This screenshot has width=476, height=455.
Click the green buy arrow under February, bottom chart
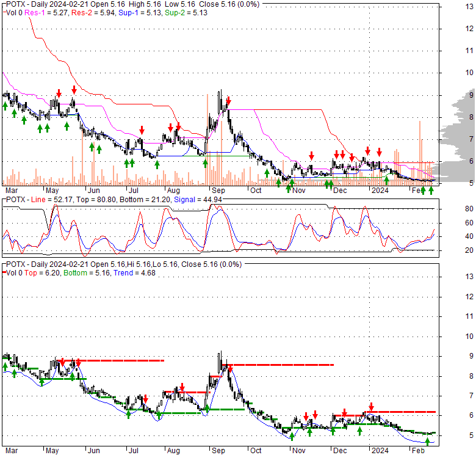(x=427, y=442)
